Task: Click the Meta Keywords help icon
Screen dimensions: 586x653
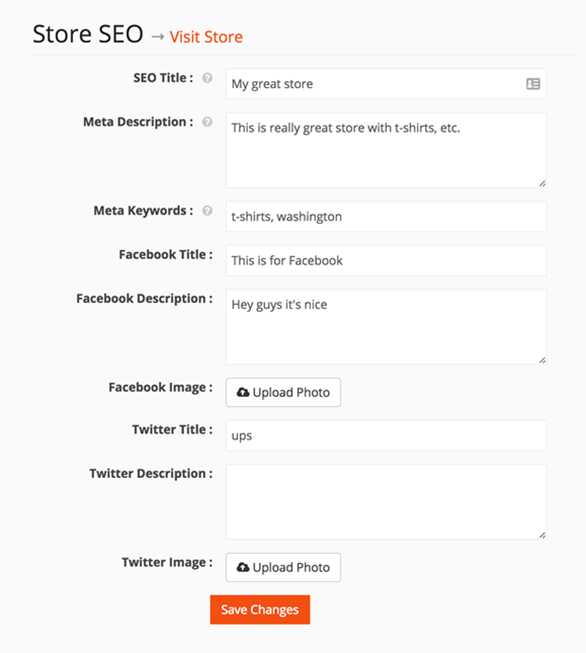Action: coord(207,211)
